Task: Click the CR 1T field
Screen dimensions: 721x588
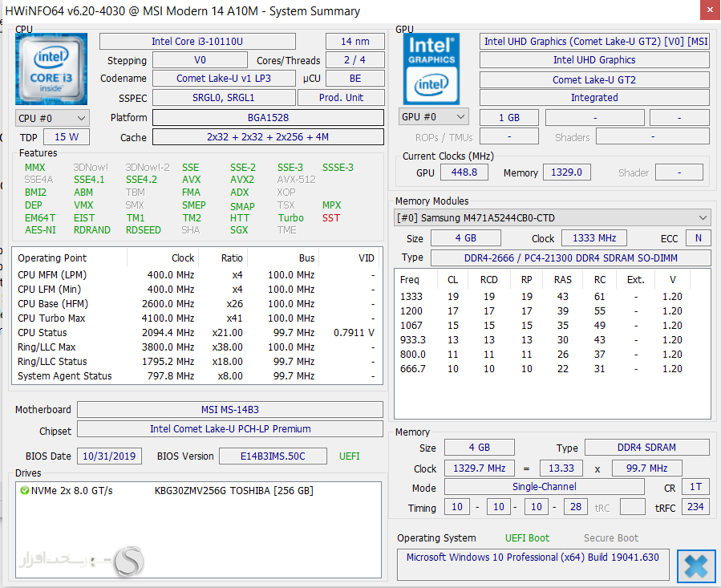Action: pyautogui.click(x=695, y=487)
